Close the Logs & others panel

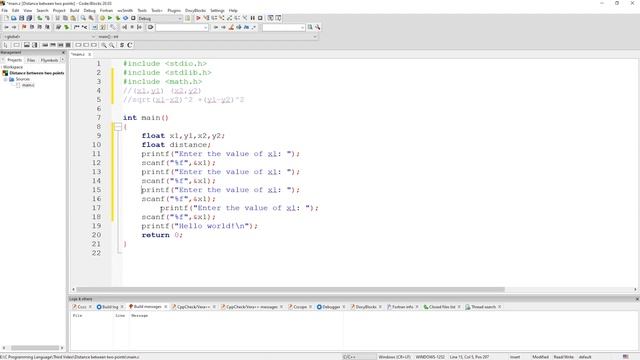[637, 299]
